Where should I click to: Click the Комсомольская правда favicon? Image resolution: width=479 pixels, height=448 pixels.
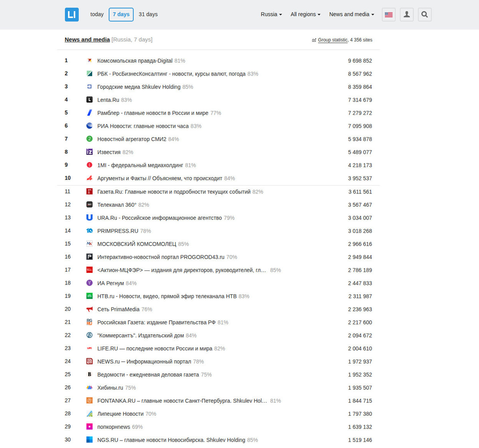coord(89,61)
